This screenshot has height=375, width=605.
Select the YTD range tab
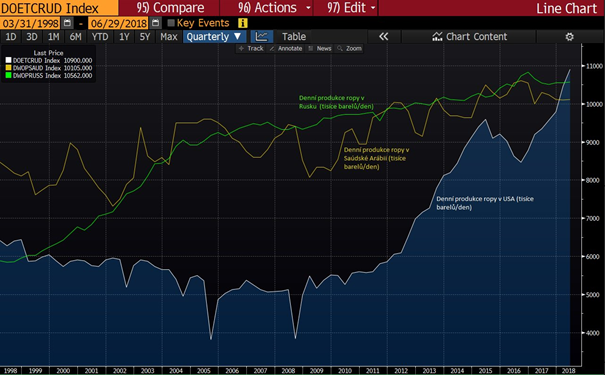point(100,37)
